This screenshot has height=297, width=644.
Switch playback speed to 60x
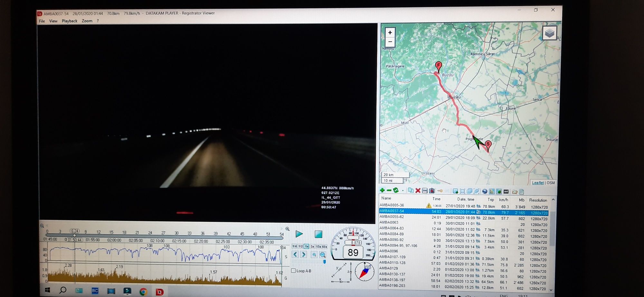325,246
